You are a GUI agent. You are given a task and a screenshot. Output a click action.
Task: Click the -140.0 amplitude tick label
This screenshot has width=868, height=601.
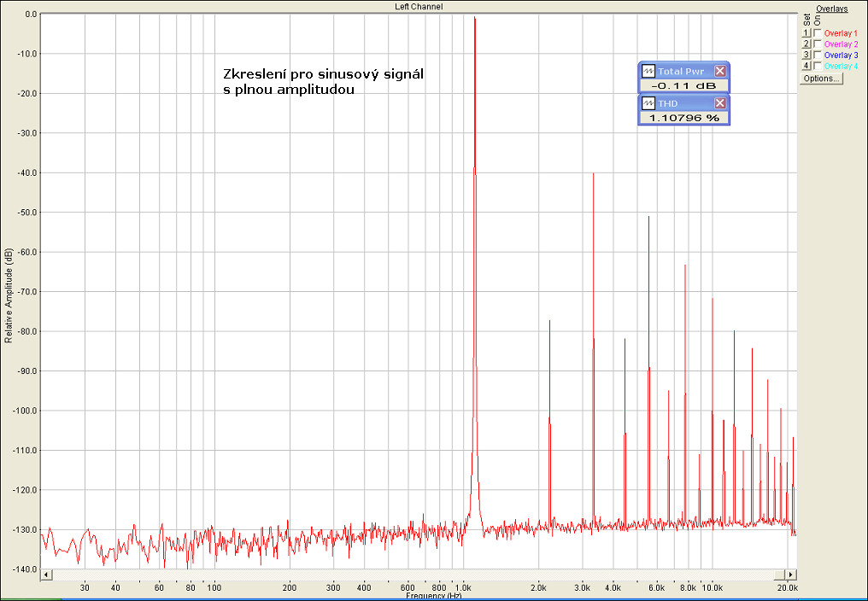click(24, 569)
